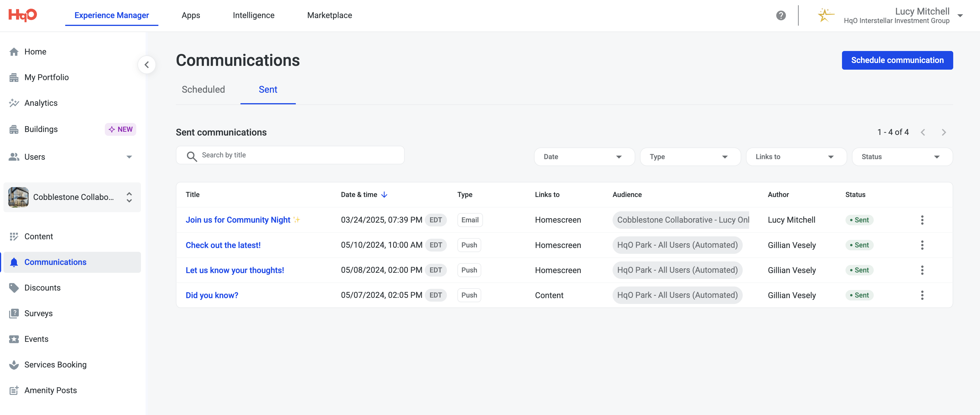Screen dimensions: 980x415
Task: Open three-dot menu for Community Night row
Action: [x=922, y=220]
